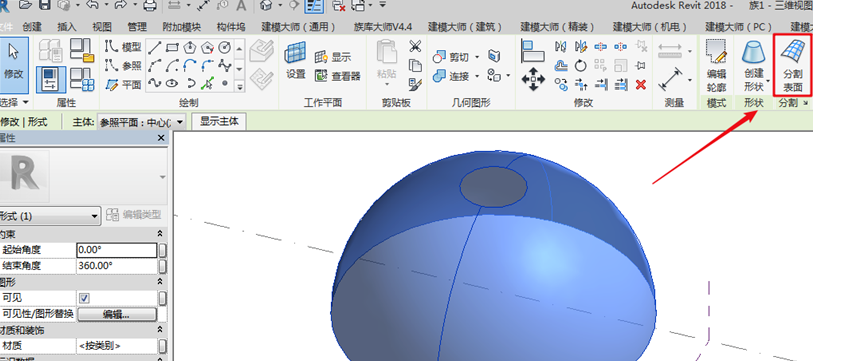The height and width of the screenshot is (361, 848).
Task: Click the Print icon in quick access toolbar
Action: coord(150,6)
